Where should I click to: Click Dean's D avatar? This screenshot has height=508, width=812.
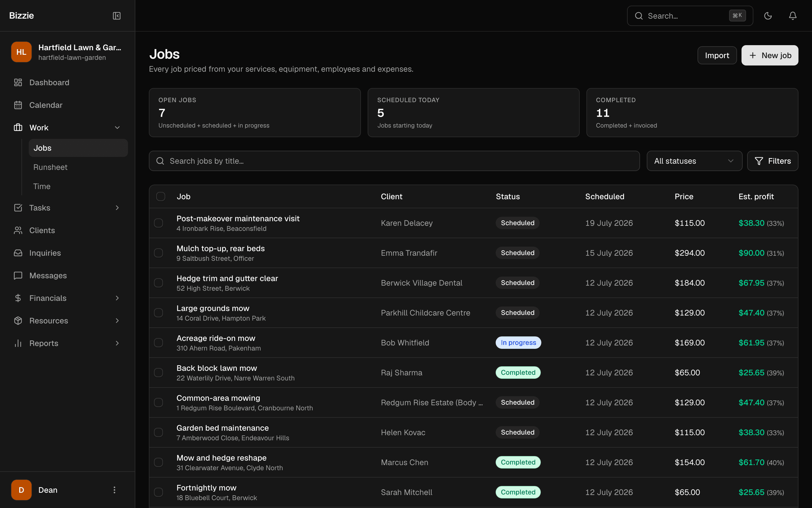pyautogui.click(x=21, y=490)
